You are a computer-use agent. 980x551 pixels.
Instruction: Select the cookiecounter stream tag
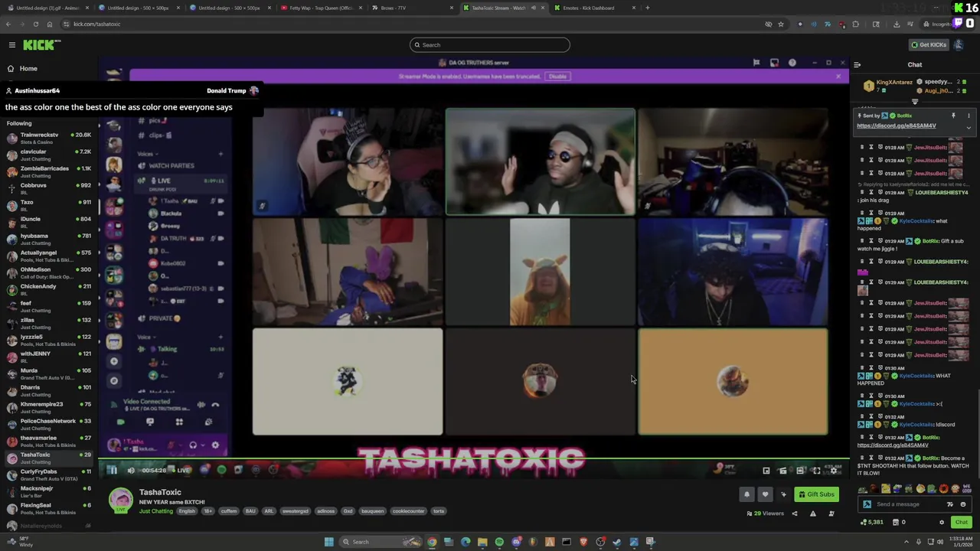(x=408, y=511)
